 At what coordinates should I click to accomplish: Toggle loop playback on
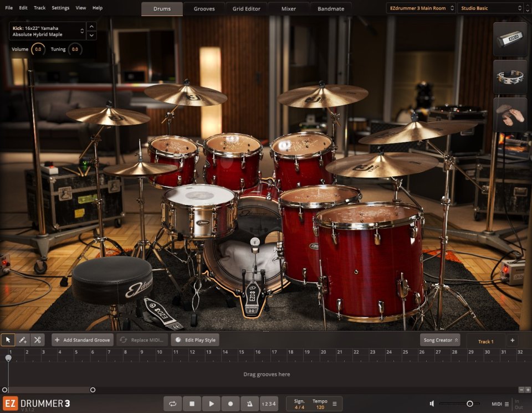[x=173, y=404]
